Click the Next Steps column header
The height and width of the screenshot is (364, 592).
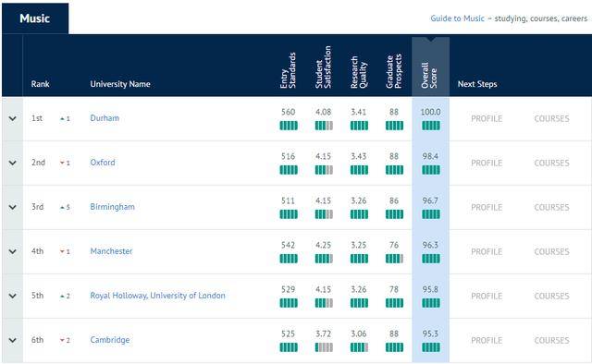[477, 84]
